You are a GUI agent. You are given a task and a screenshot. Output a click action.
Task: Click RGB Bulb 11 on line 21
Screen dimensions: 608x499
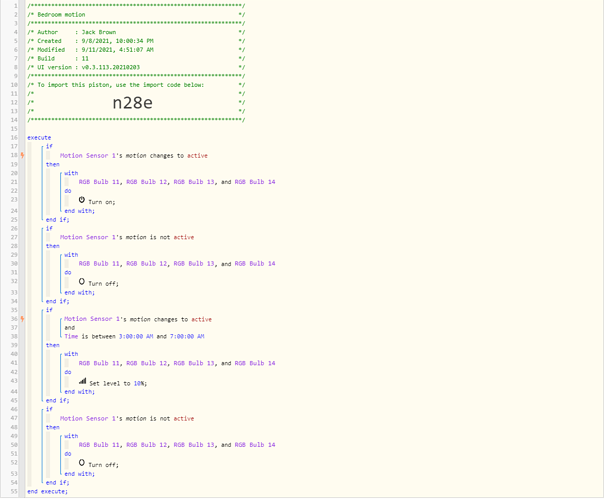[x=99, y=182]
